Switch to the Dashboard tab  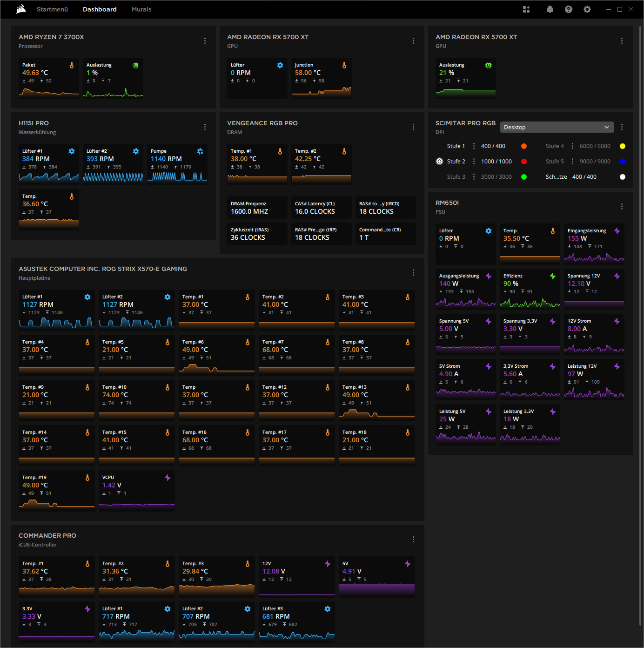[100, 9]
